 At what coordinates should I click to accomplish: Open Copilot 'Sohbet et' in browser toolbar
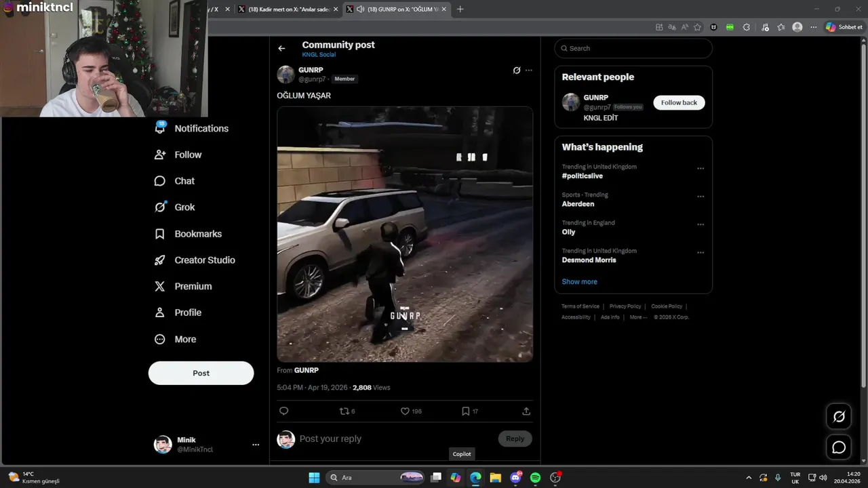(844, 27)
